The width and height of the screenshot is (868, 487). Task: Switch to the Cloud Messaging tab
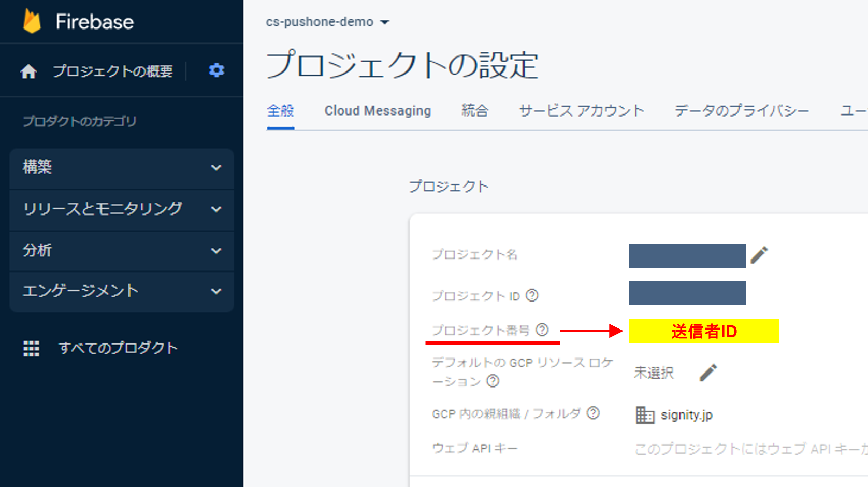point(378,111)
